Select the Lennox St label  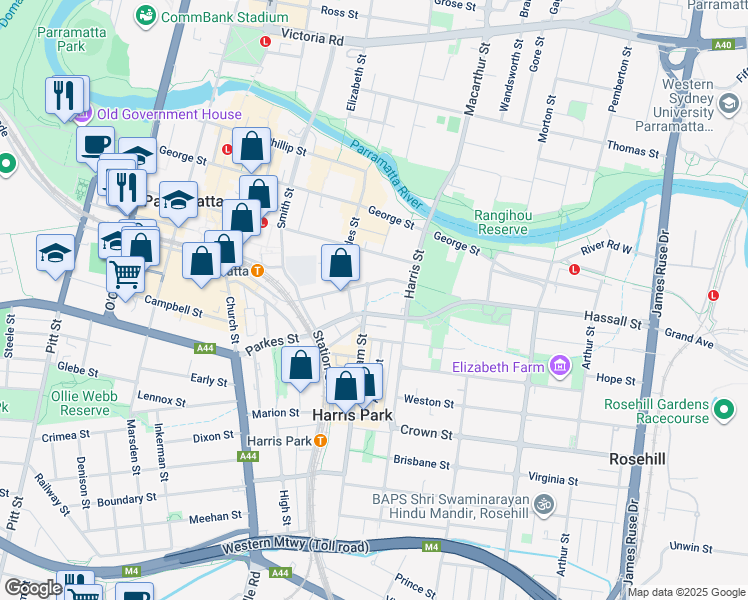click(x=161, y=398)
